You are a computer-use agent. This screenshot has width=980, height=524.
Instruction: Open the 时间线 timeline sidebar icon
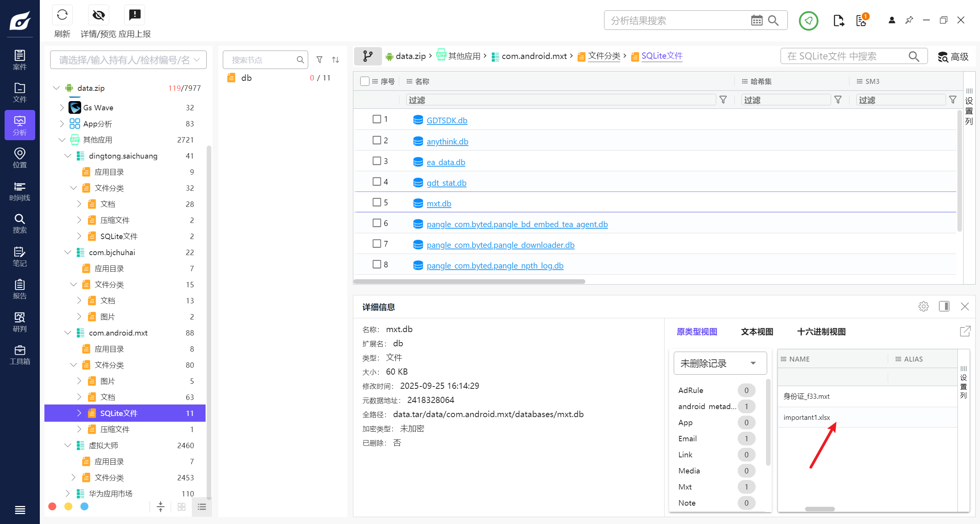click(20, 191)
